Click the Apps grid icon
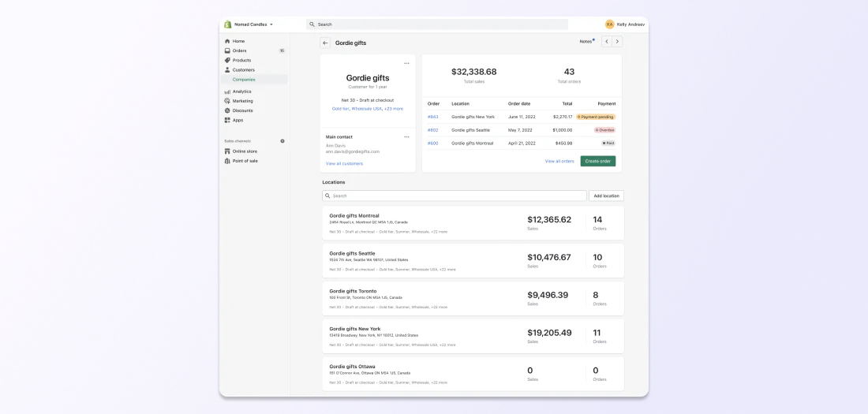Screen dimensions: 868x414 tap(227, 120)
